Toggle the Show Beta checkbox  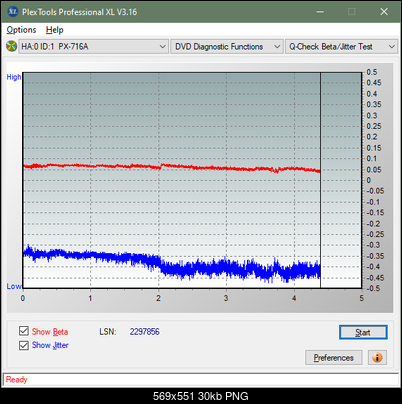click(24, 331)
